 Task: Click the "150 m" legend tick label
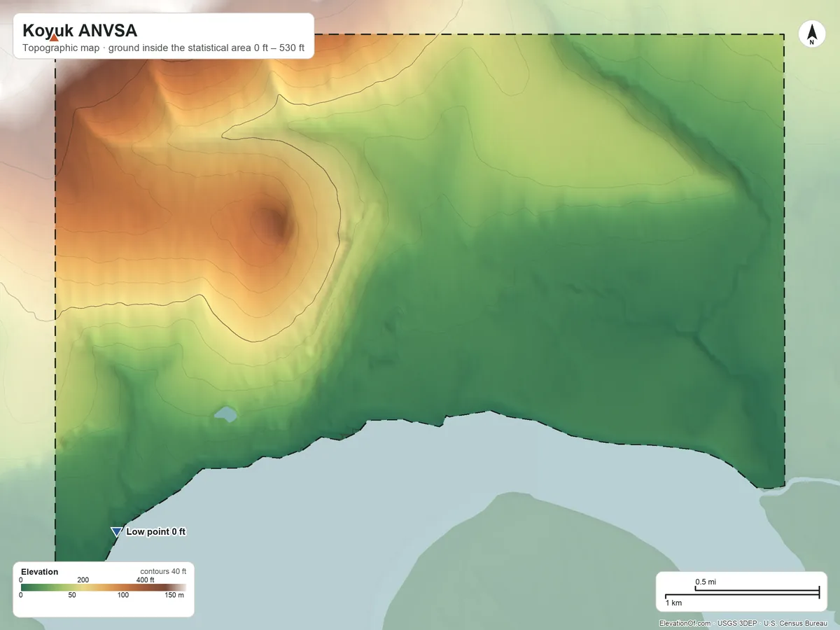pos(174,596)
